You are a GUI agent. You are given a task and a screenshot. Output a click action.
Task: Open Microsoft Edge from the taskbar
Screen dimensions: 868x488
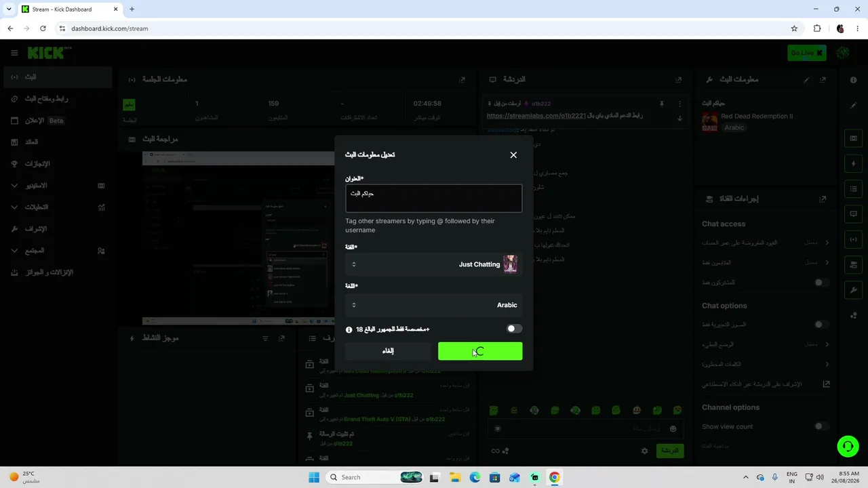pyautogui.click(x=475, y=477)
